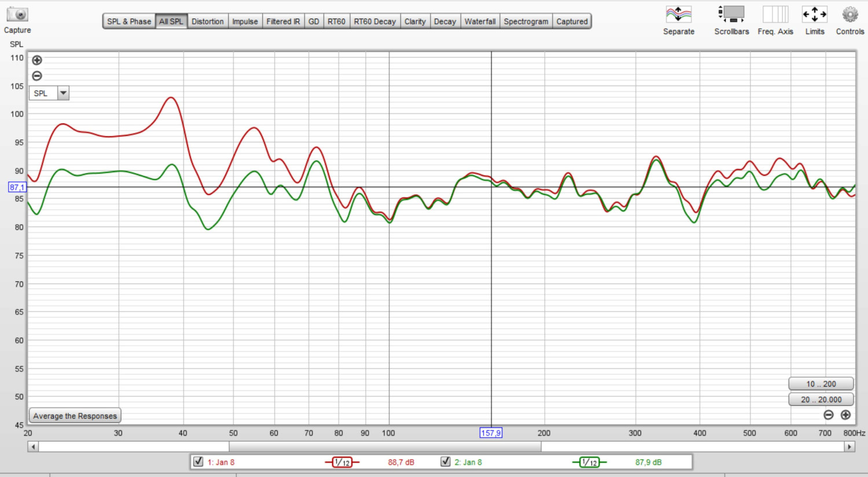
Task: Toggle Separate traces view icon
Action: point(678,14)
